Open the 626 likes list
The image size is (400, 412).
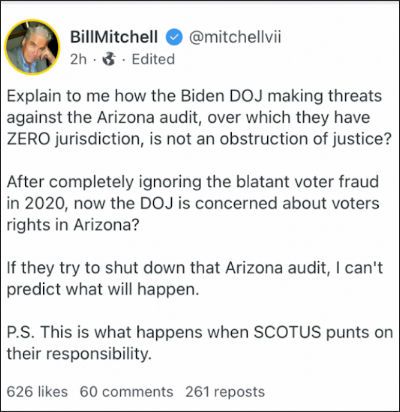pyautogui.click(x=37, y=392)
